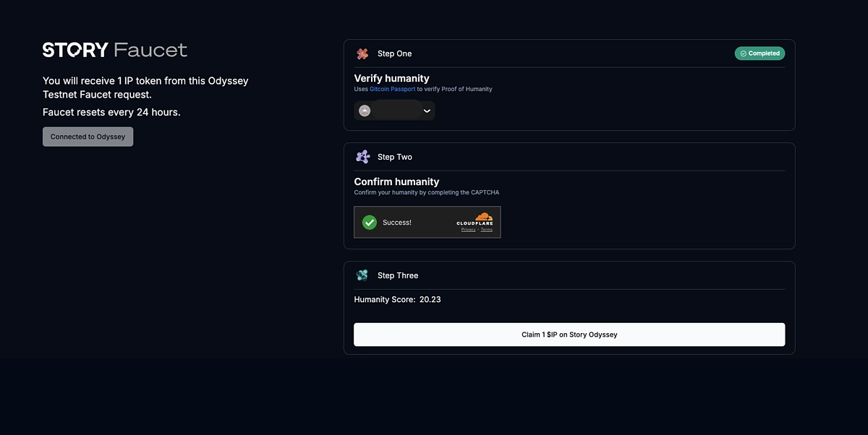868x435 pixels.
Task: Click the Completed status badge
Action: (759, 53)
